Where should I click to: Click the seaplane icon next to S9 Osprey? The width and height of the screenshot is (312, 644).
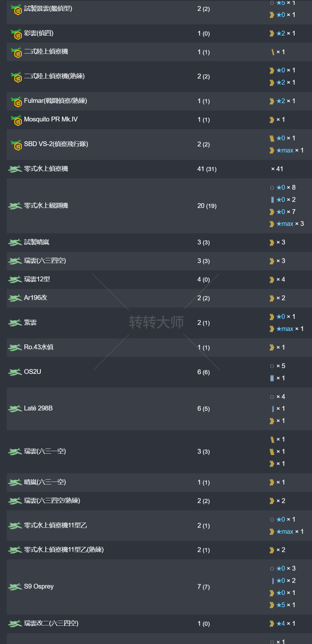coord(15,587)
